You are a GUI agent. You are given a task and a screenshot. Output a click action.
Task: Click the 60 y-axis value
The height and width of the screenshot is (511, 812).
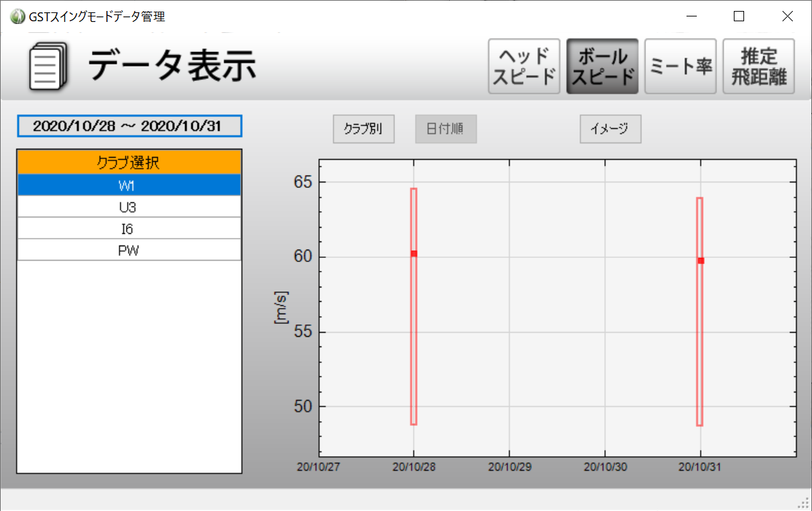(x=303, y=257)
